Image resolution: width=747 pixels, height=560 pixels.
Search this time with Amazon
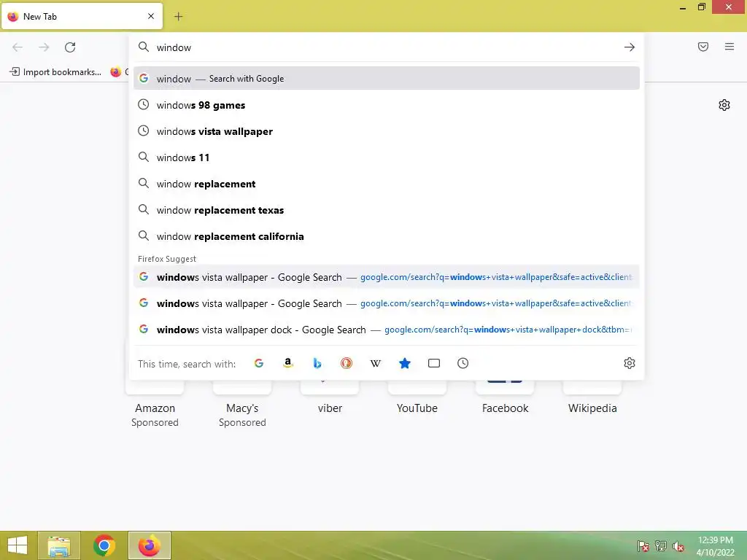point(287,363)
